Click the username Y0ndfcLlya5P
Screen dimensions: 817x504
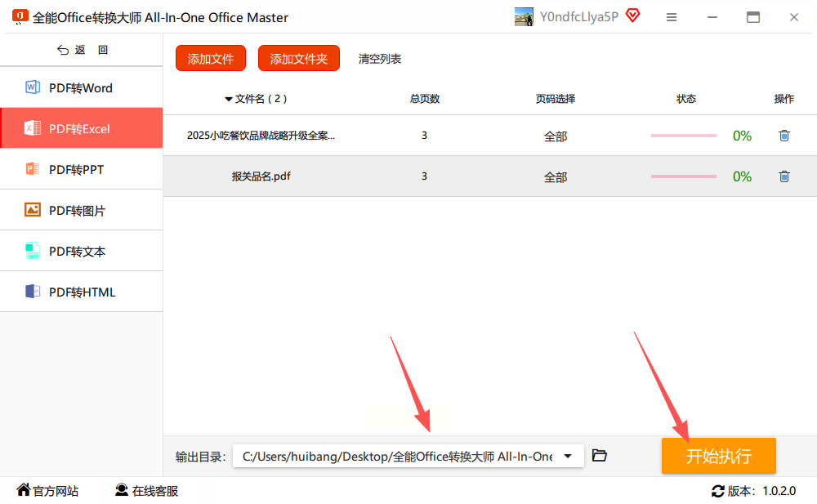click(579, 16)
